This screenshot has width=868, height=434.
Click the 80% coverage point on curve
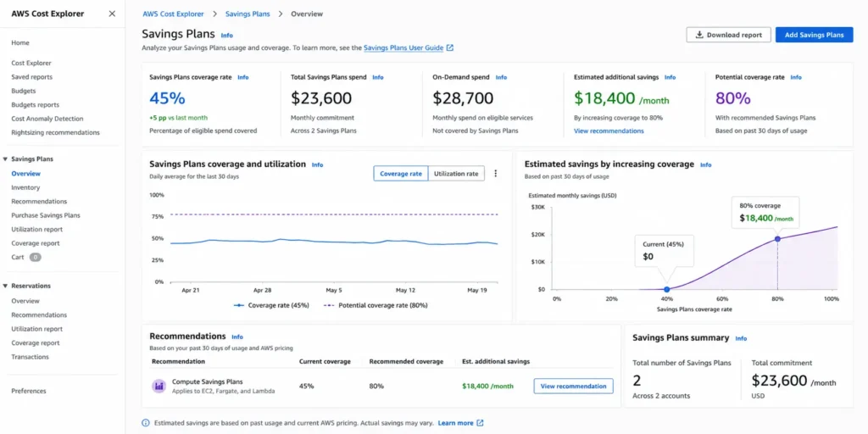pos(777,238)
